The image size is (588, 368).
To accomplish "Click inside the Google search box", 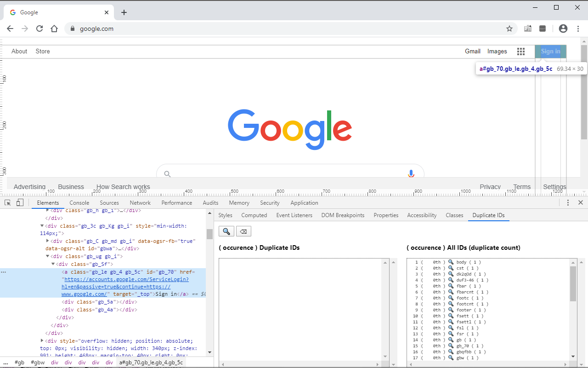I will 289,173.
